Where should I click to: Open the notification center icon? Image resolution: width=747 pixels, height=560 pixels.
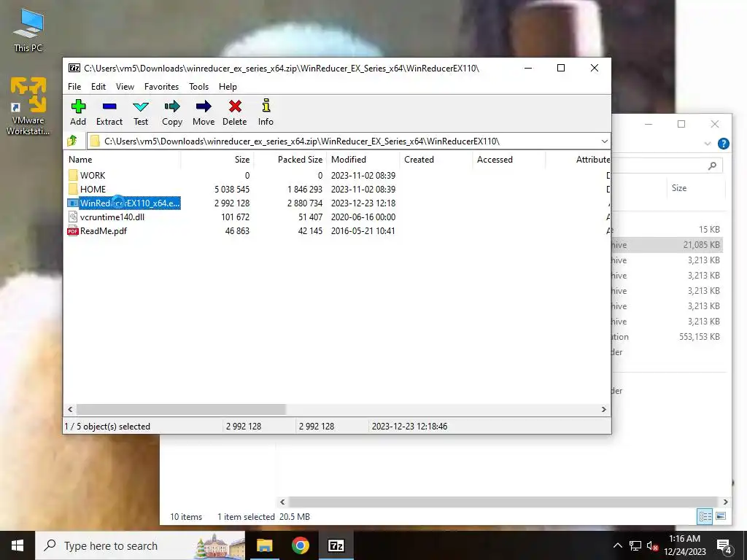[724, 547]
